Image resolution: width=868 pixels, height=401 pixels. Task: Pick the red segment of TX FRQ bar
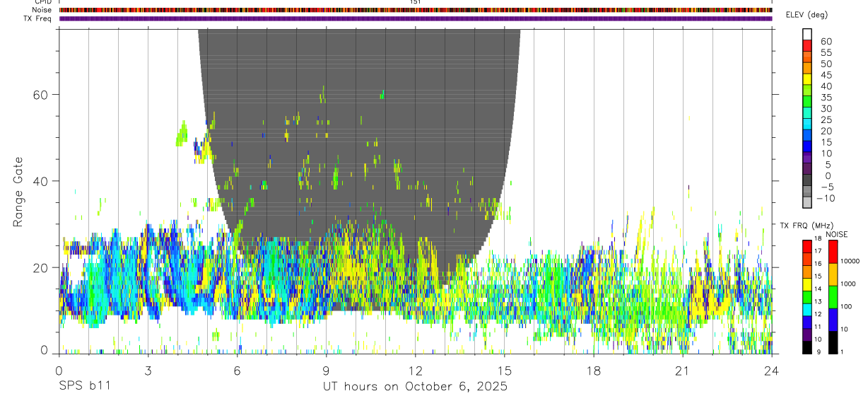point(807,246)
